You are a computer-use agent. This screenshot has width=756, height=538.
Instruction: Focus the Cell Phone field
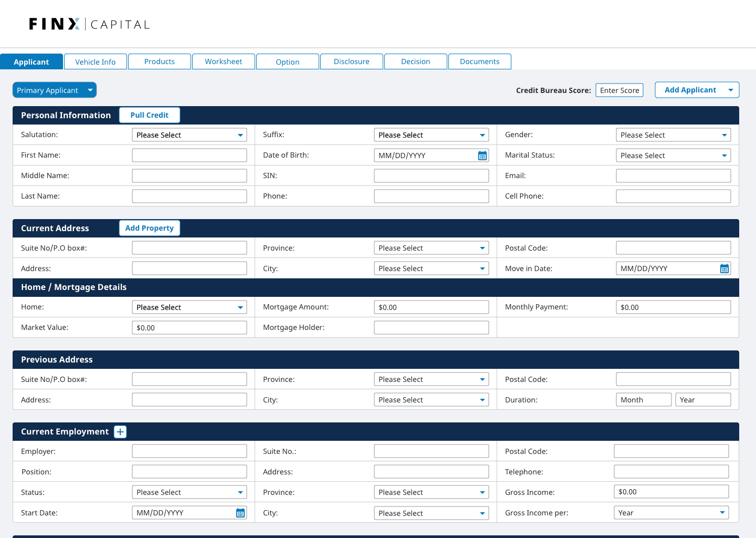(x=674, y=196)
